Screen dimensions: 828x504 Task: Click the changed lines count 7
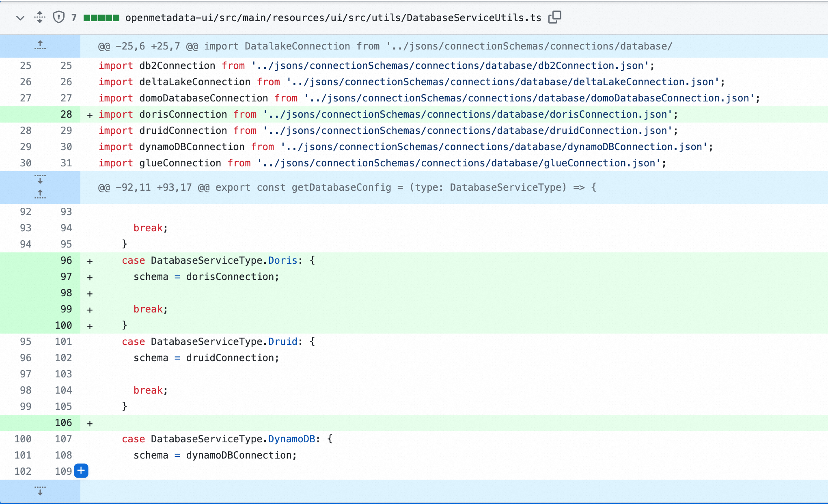click(74, 18)
